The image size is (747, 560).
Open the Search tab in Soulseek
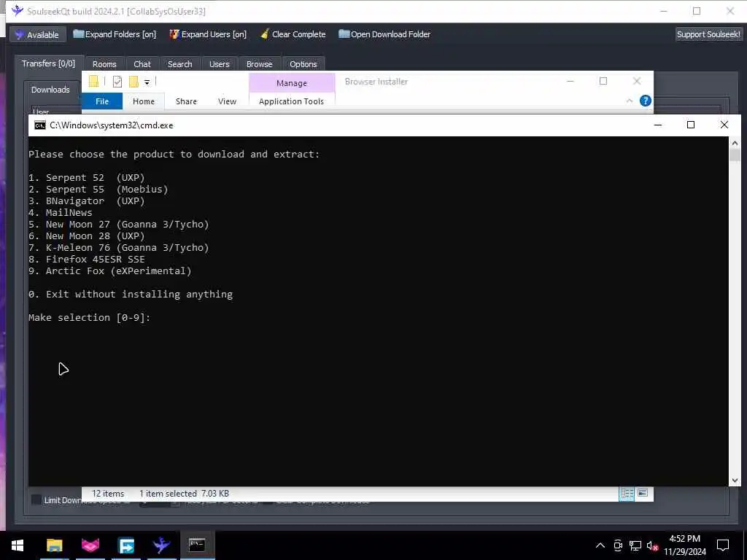[179, 64]
